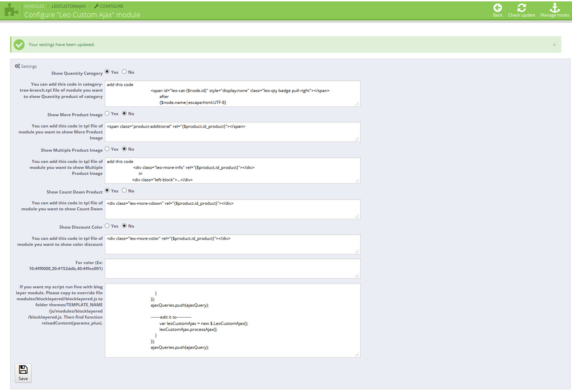
Task: Click 'Your settings have been updated.' text
Action: (x=62, y=45)
